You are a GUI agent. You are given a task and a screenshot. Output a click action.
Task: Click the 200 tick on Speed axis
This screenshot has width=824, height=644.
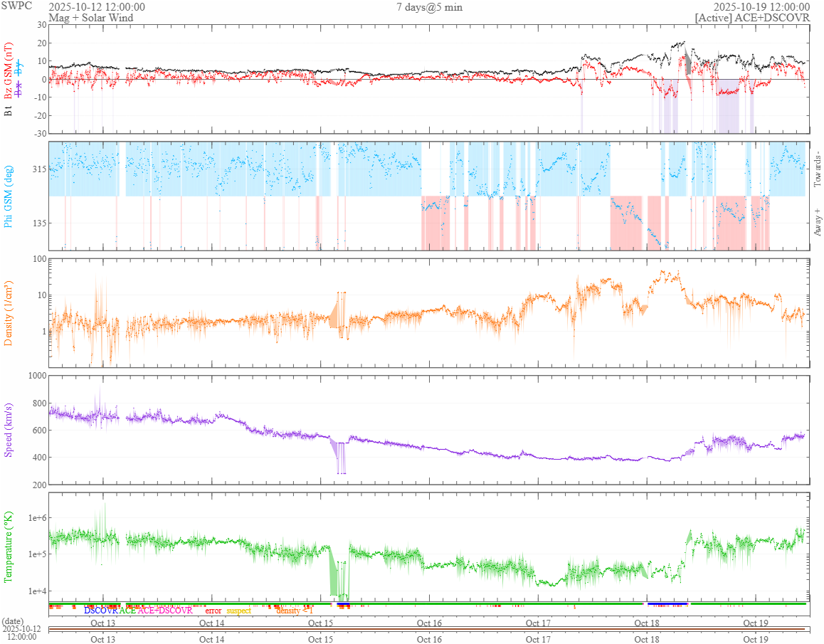pyautogui.click(x=39, y=485)
